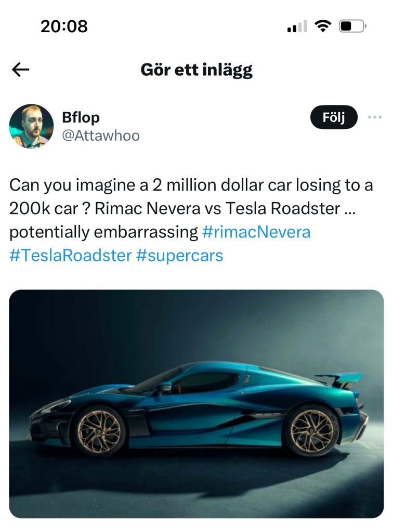Tap the Bflop display name
Viewport: 393px width, 532px height.
pyautogui.click(x=81, y=117)
